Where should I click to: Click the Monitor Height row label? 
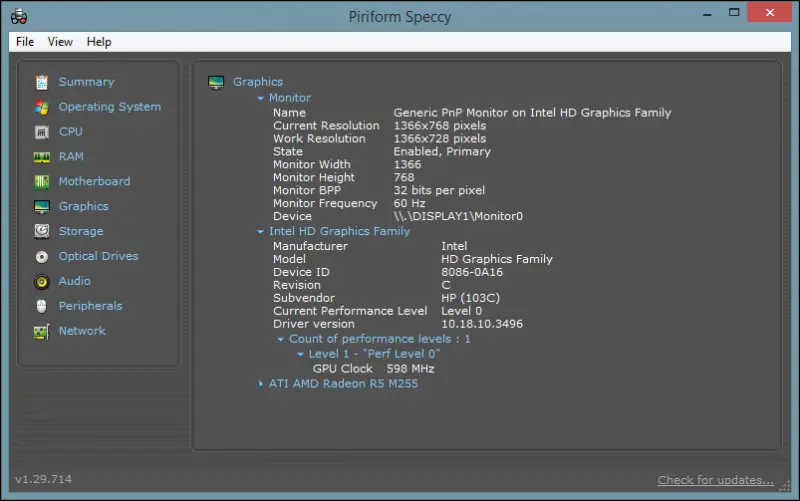tap(314, 178)
